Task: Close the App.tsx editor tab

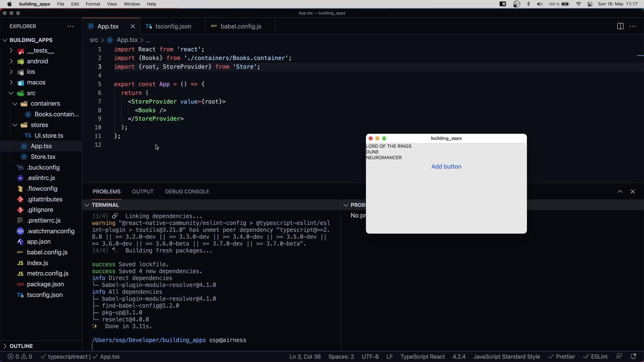Action: [133, 26]
